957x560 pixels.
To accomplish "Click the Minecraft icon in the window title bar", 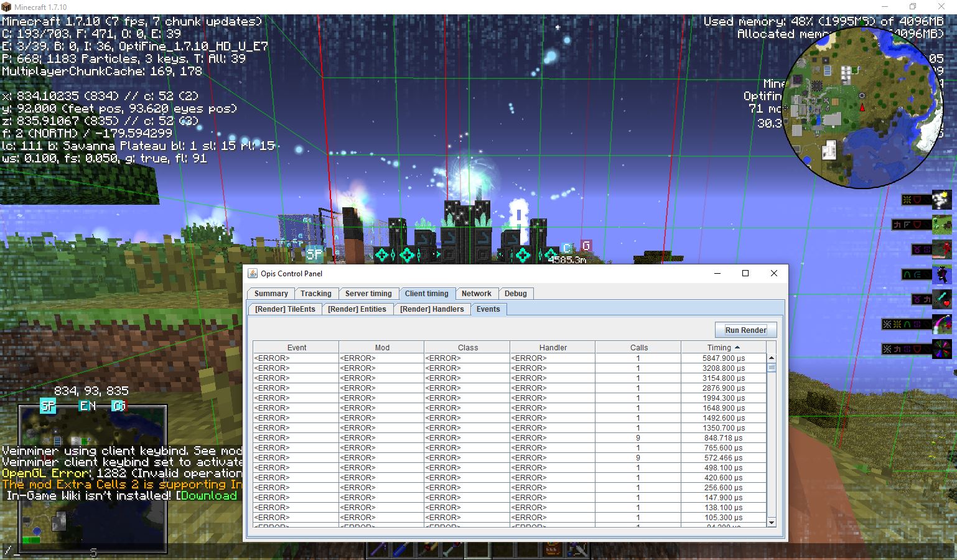I will point(7,6).
